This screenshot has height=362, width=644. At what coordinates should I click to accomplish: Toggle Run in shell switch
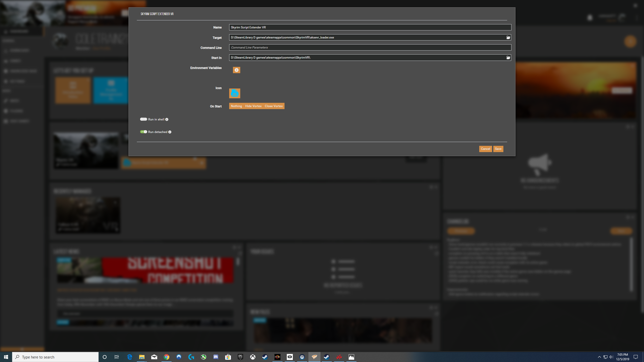click(143, 120)
